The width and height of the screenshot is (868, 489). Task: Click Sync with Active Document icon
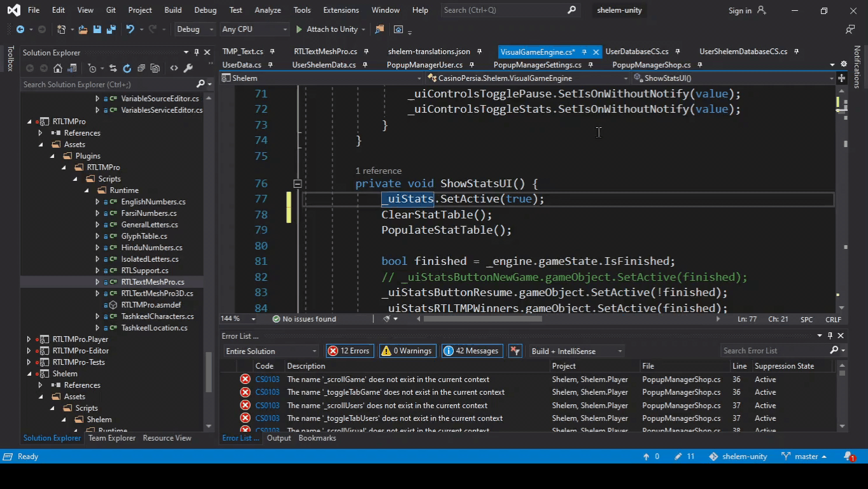(113, 68)
